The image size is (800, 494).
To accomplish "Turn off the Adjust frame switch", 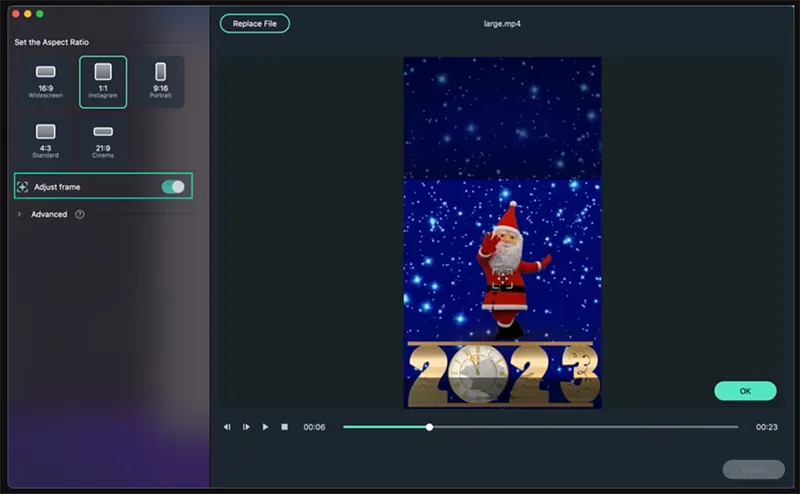I will coord(173,187).
